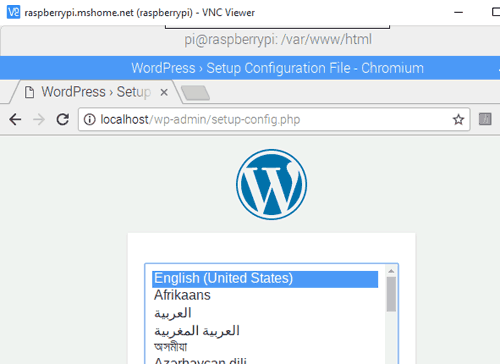Select English (United States) language
The height and width of the screenshot is (364, 500).
265,279
